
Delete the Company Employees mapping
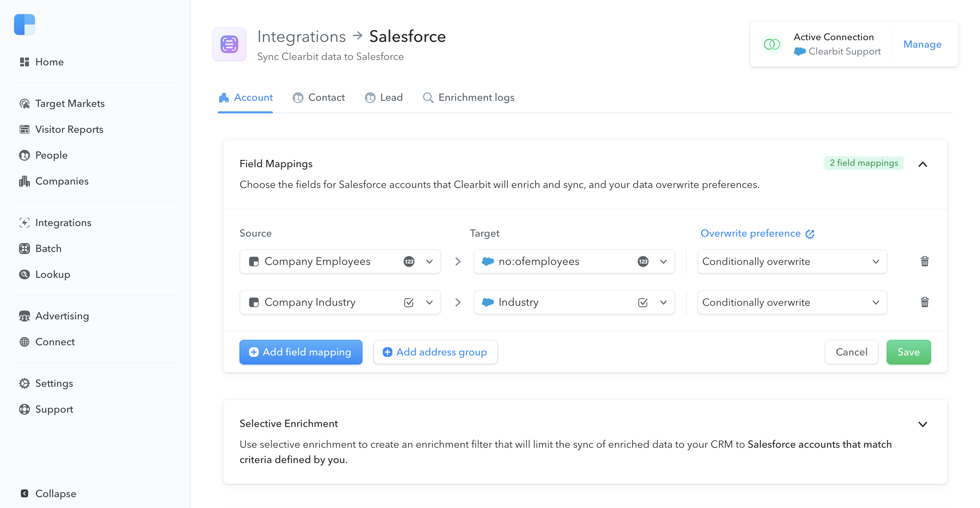(925, 261)
